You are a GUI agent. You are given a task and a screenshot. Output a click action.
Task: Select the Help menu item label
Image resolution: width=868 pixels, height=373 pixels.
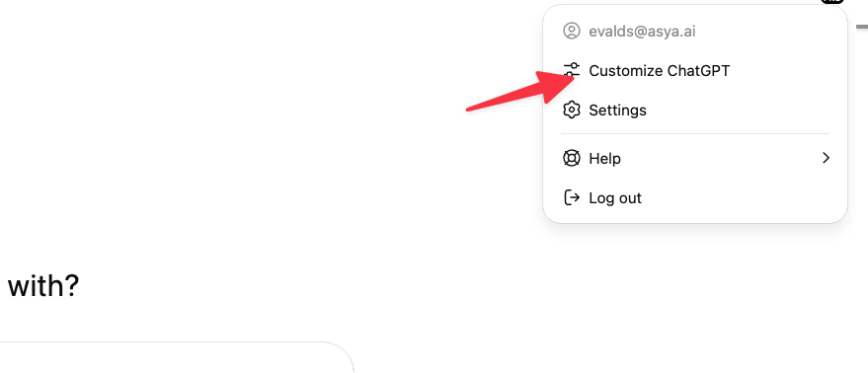604,159
